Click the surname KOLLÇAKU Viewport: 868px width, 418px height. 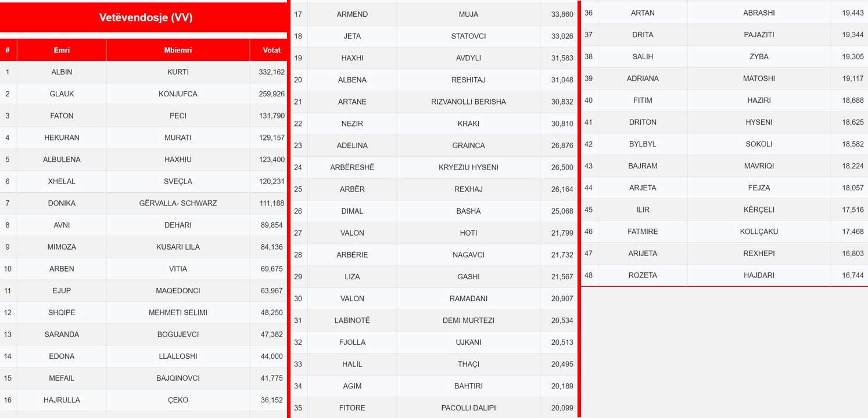[759, 232]
